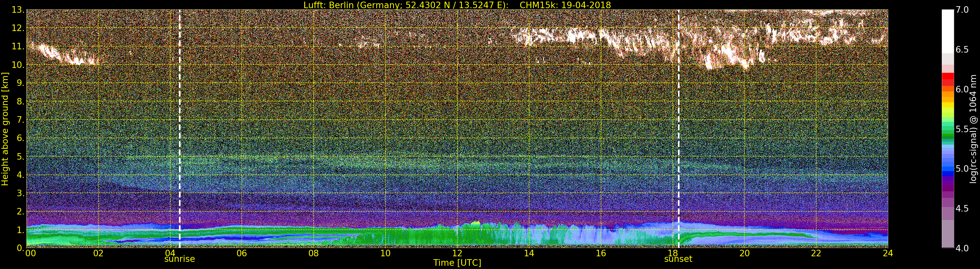Click the colorbar tick value 5.0
The width and height of the screenshot is (980, 269).
(x=962, y=168)
